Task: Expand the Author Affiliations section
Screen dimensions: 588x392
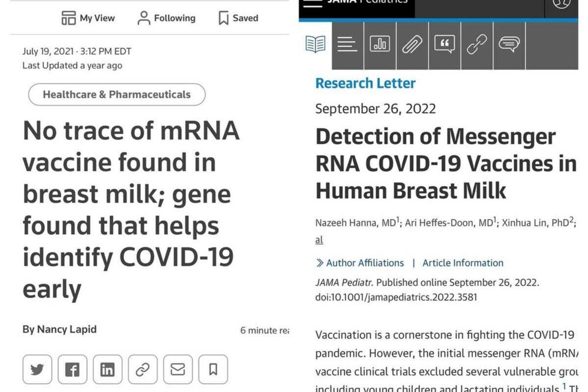Action: (x=360, y=263)
